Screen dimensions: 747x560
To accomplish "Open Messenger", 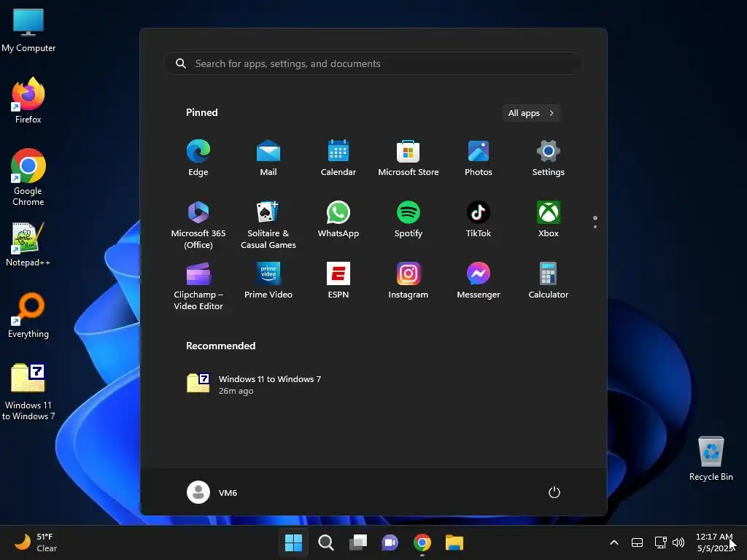I will click(x=479, y=281).
